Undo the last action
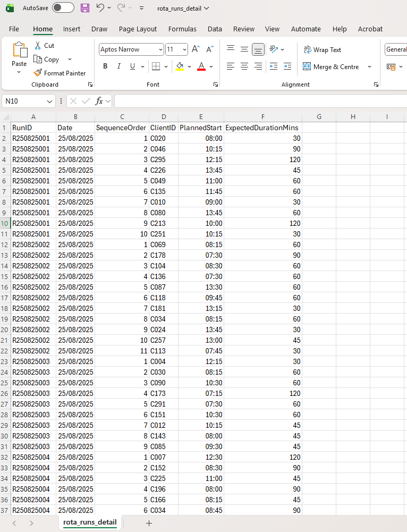 tap(100, 7)
